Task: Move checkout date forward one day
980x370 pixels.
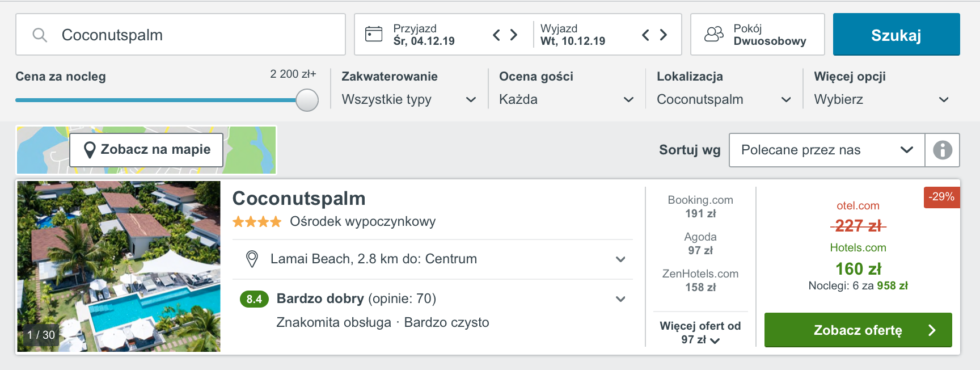Action: [x=663, y=35]
